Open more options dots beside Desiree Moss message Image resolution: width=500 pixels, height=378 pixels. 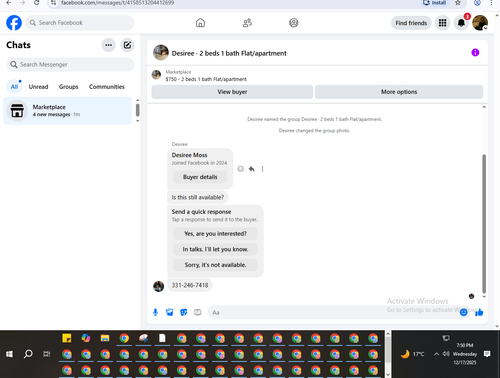(x=262, y=169)
